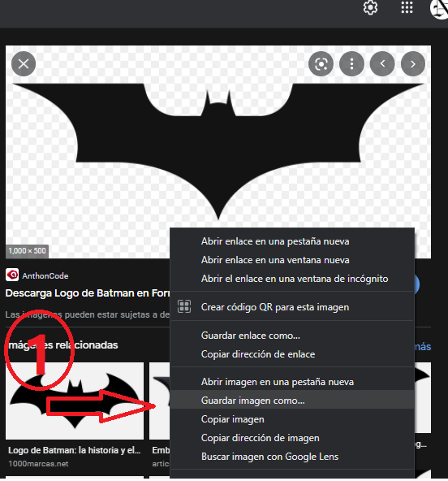Select Abrir enlace en una ventana nueva
Screen dimensions: 448x481
pyautogui.click(x=292, y=260)
